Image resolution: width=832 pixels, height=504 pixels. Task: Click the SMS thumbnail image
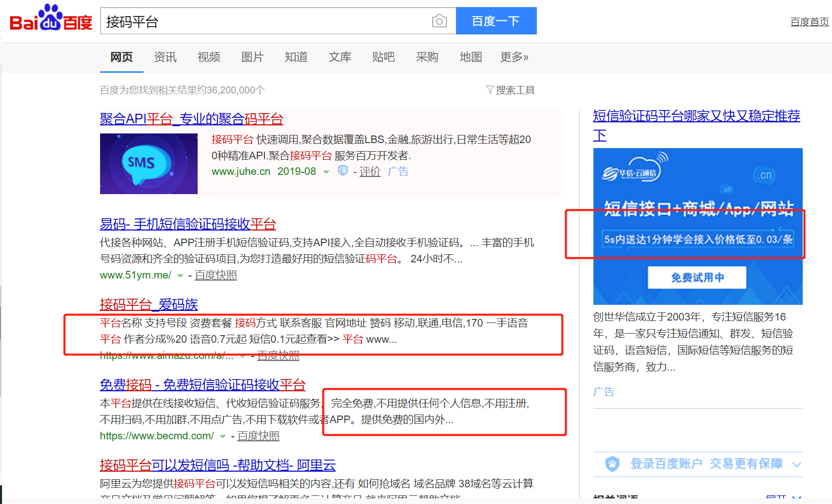pyautogui.click(x=149, y=164)
